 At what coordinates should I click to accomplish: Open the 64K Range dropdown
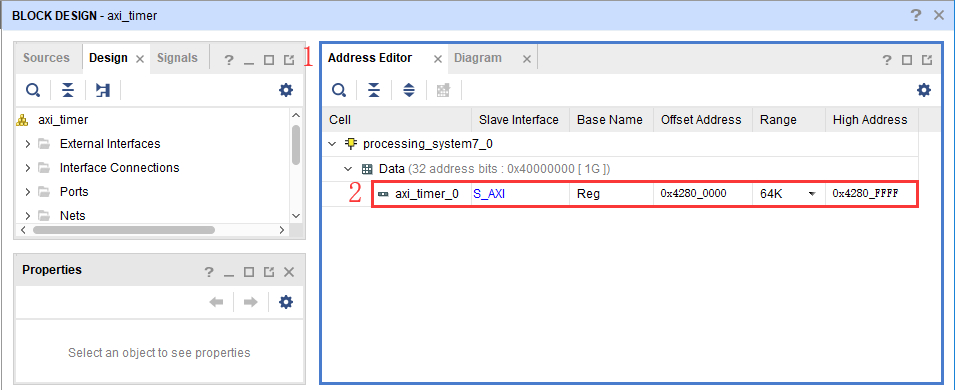click(x=812, y=194)
